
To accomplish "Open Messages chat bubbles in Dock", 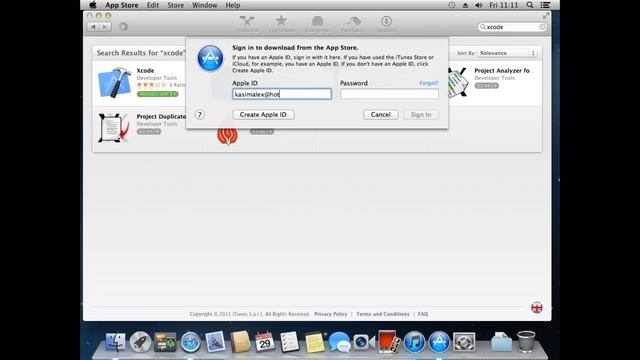I will (339, 342).
